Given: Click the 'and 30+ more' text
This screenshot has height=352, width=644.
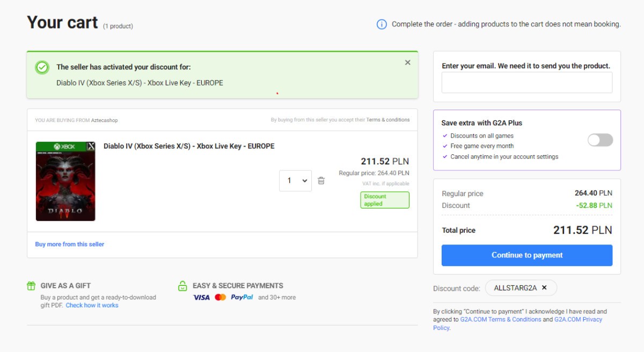Looking at the screenshot, I should click(x=277, y=297).
